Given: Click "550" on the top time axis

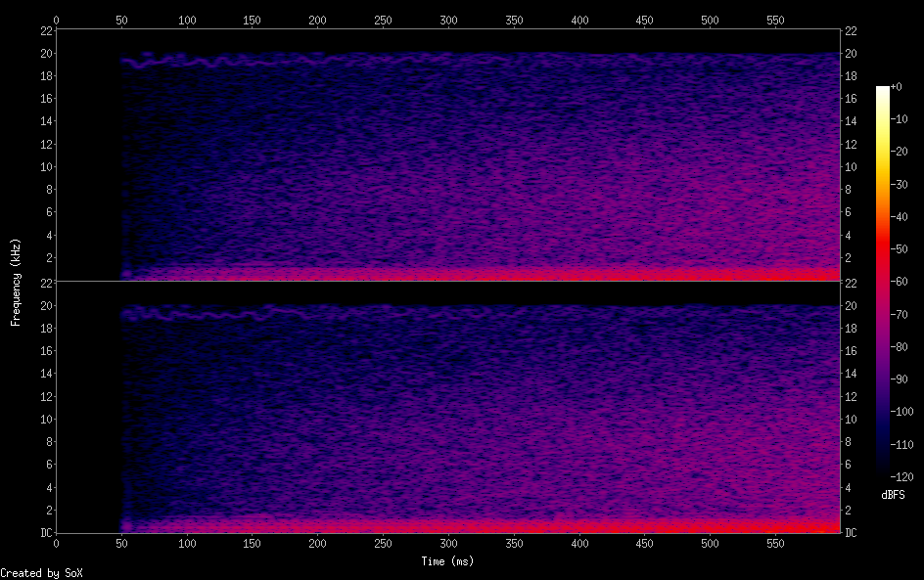Looking at the screenshot, I should (x=775, y=20).
